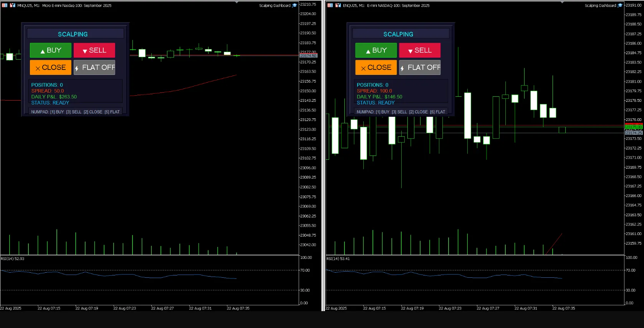Screen dimensions: 644x328
Task: Click the 23174.50 current price label on MNQU25 scale
Action: coord(308,56)
